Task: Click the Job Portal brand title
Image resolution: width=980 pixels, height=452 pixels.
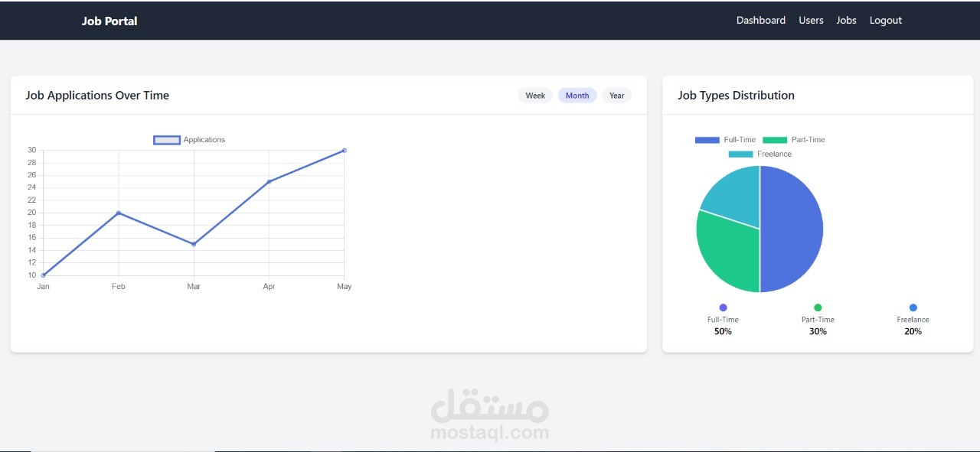Action: coord(109,21)
